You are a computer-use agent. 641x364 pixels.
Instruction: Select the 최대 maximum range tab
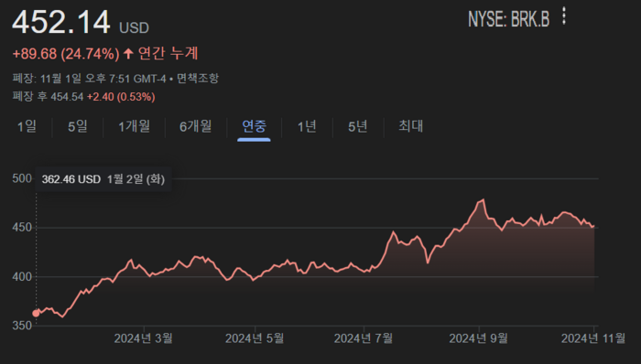(x=411, y=126)
